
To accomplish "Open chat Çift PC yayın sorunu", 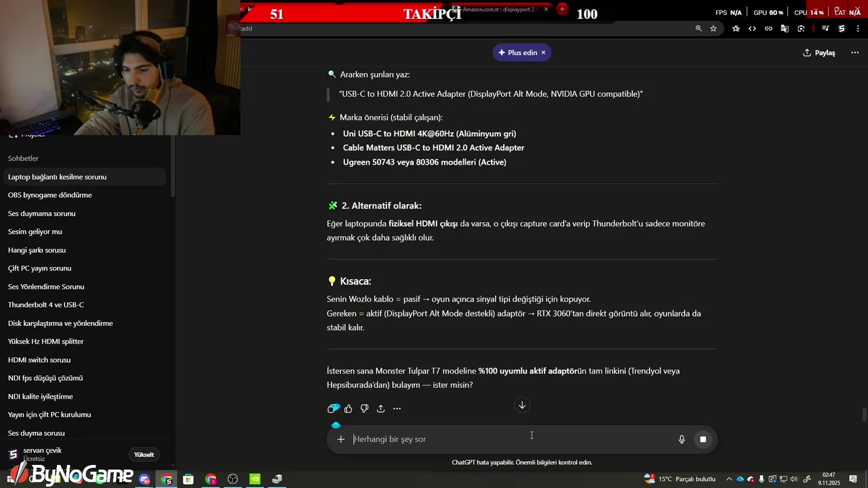I will pyautogui.click(x=84, y=268).
